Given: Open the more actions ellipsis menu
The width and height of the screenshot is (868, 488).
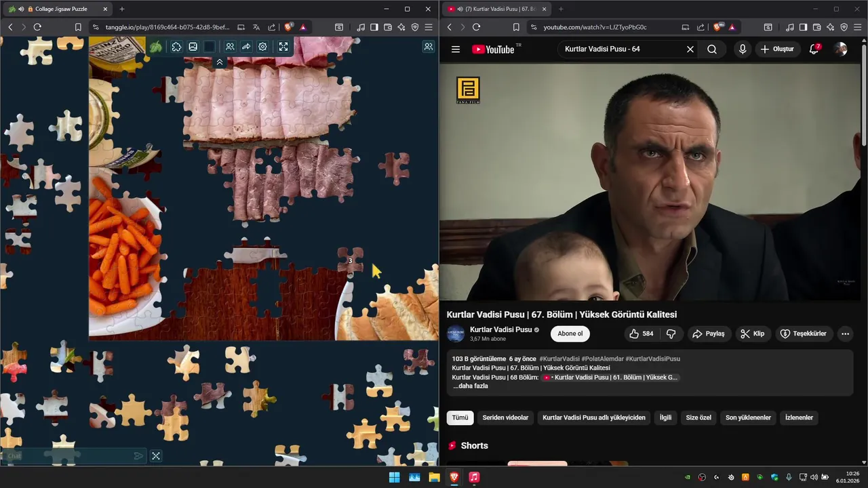Looking at the screenshot, I should click(845, 333).
